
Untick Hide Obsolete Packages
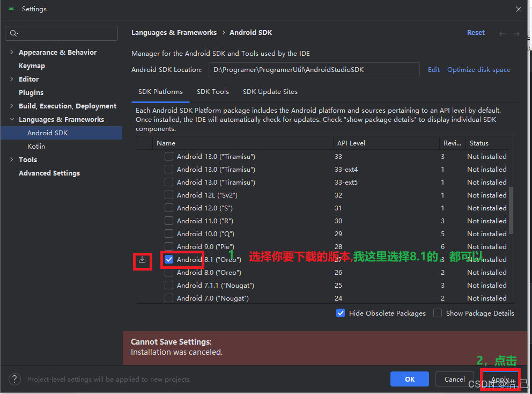341,313
